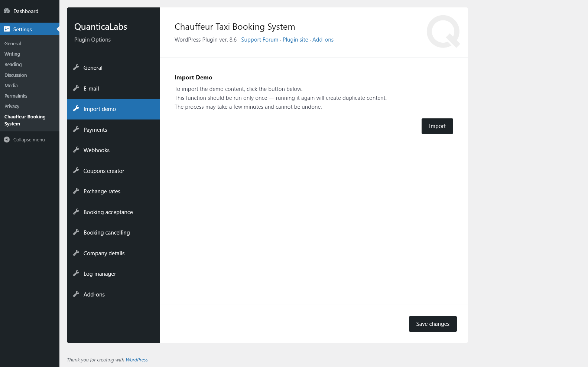This screenshot has width=588, height=367.
Task: Click the wrench icon beside E-mail
Action: pos(76,88)
